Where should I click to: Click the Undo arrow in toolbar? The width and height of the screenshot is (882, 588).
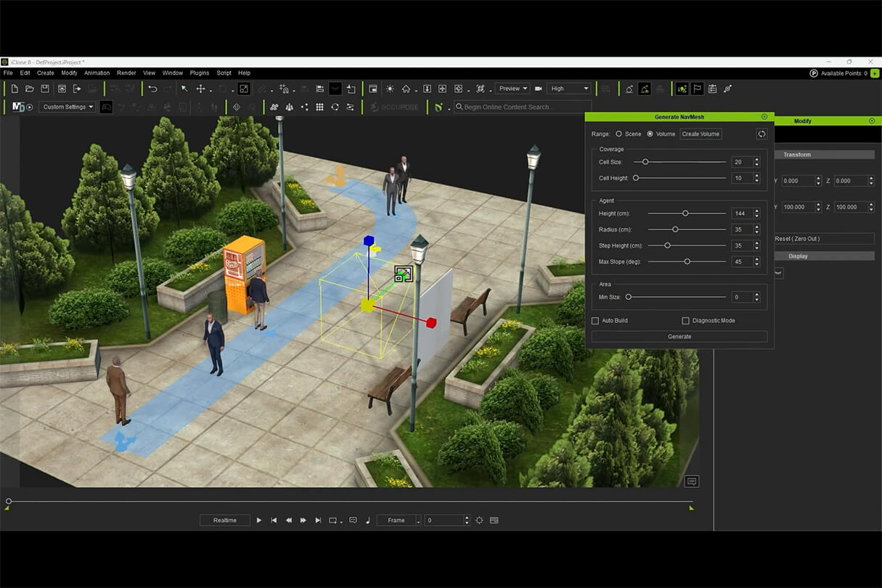point(152,89)
